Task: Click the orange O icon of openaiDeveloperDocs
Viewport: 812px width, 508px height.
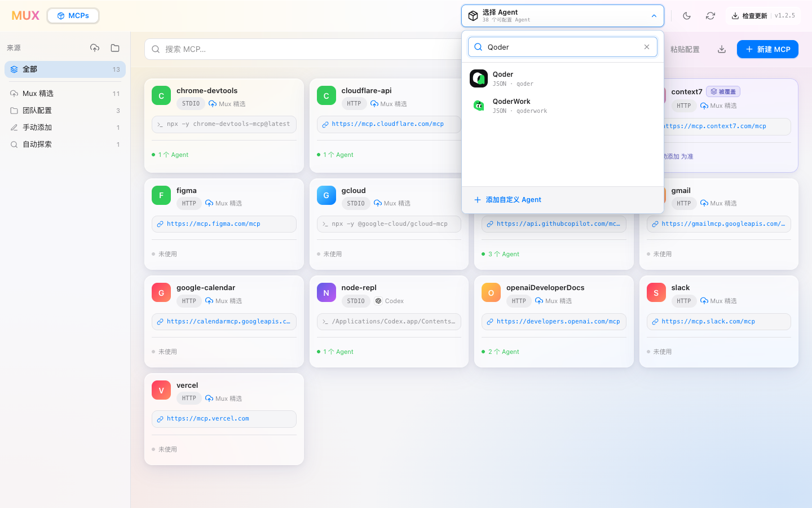Action: tap(491, 293)
